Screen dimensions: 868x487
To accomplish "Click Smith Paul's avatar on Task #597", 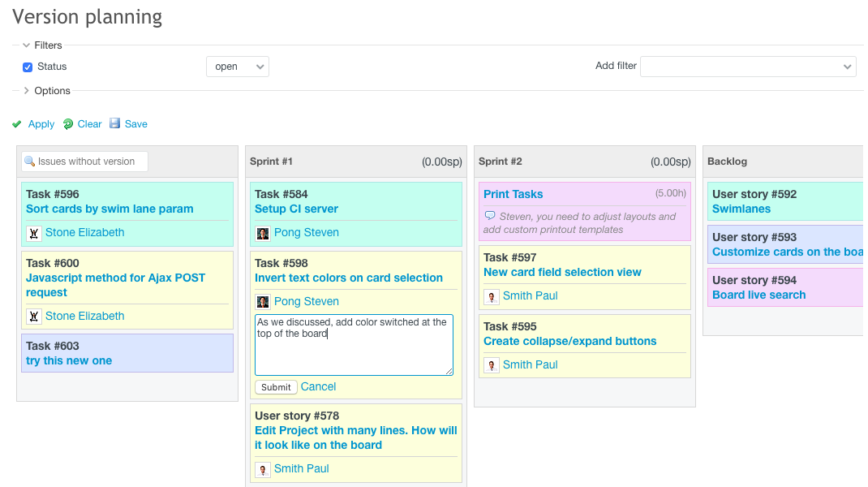I will point(492,296).
